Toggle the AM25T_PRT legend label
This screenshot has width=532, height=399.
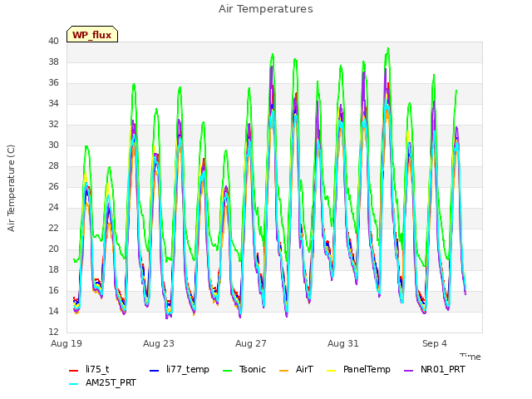pyautogui.click(x=111, y=382)
